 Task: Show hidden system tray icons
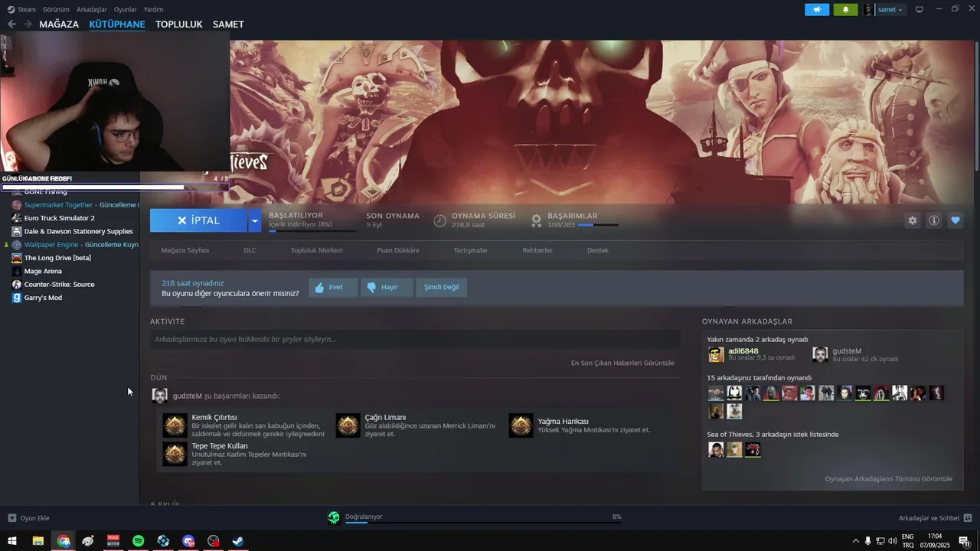pyautogui.click(x=856, y=541)
